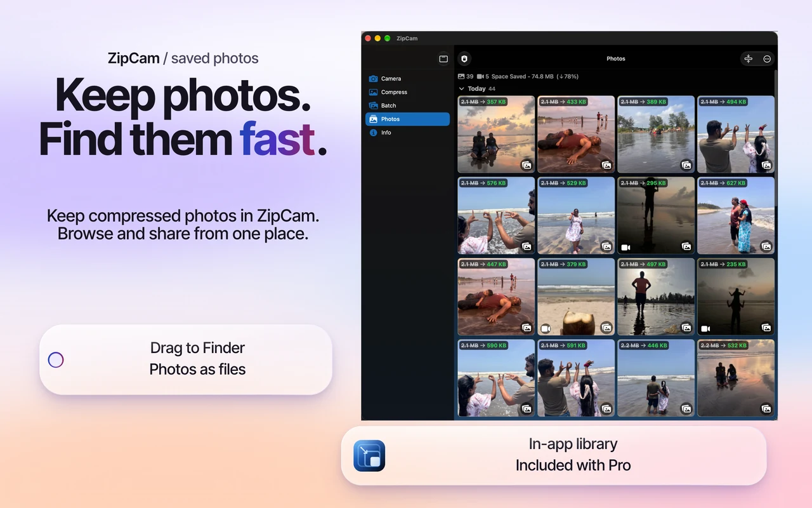Image resolution: width=812 pixels, height=508 pixels.
Task: Click video camera icon on 379 KB item
Action: pos(546,329)
